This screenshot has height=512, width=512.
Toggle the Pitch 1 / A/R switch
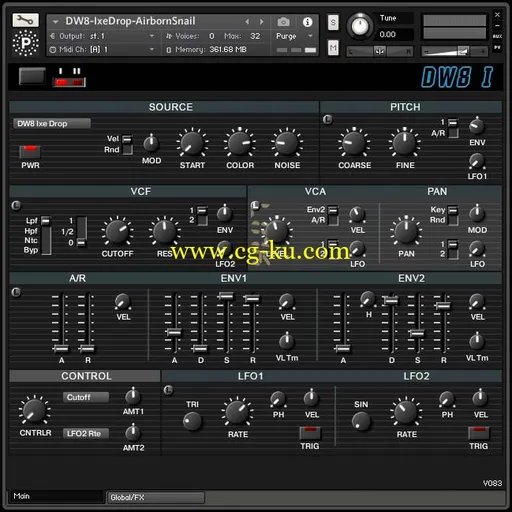(453, 128)
